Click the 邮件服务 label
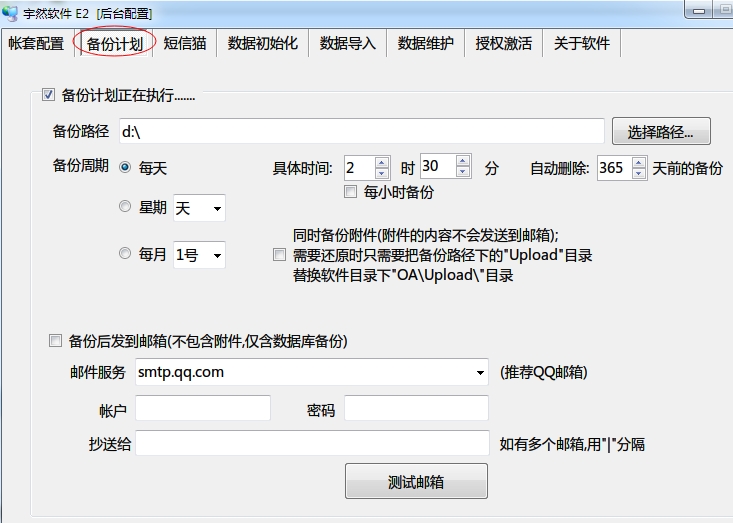This screenshot has width=733, height=523. pyautogui.click(x=98, y=373)
